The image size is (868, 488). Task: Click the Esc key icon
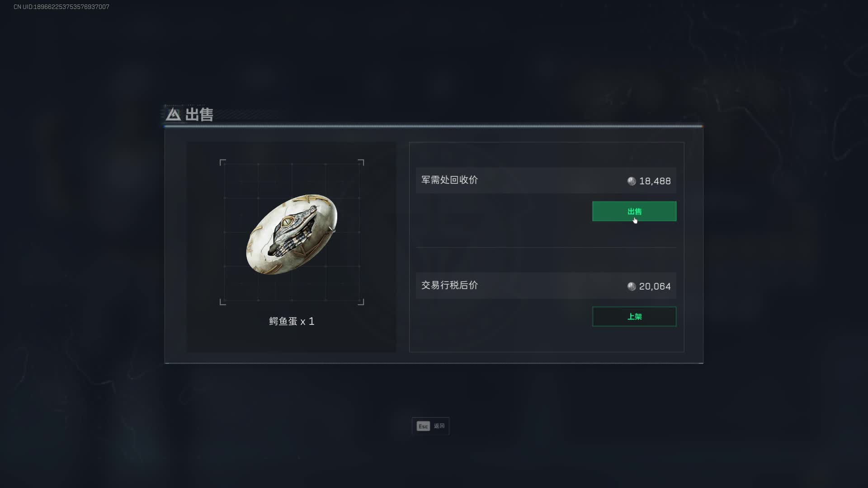click(423, 426)
